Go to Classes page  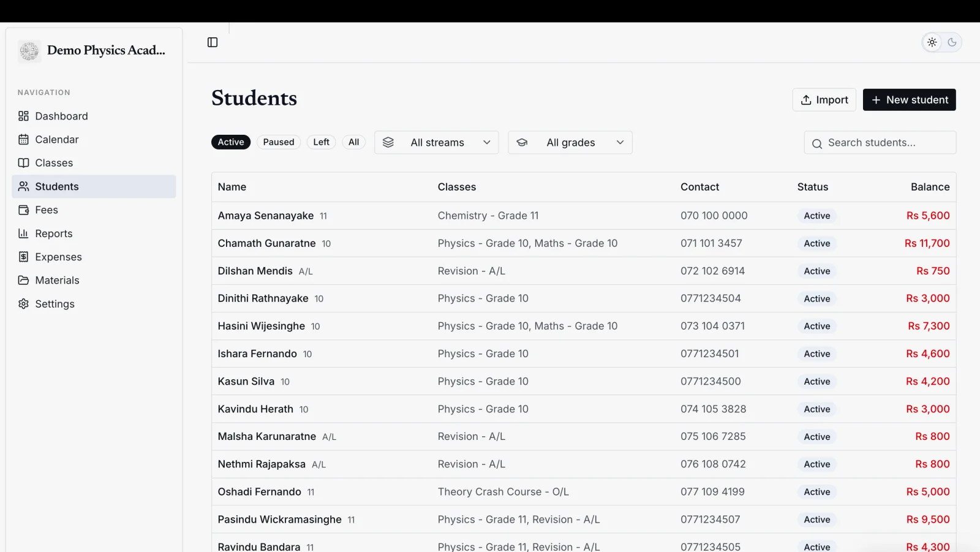click(x=94, y=163)
